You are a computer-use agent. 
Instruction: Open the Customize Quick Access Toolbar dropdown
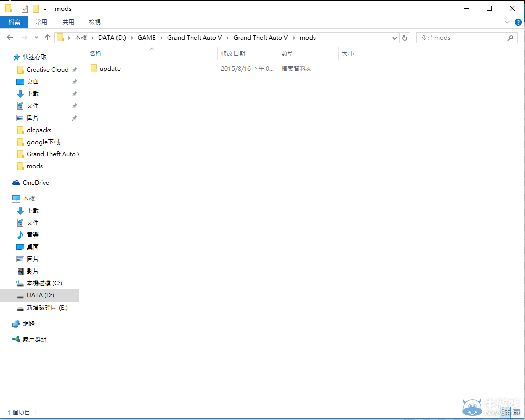(45, 9)
